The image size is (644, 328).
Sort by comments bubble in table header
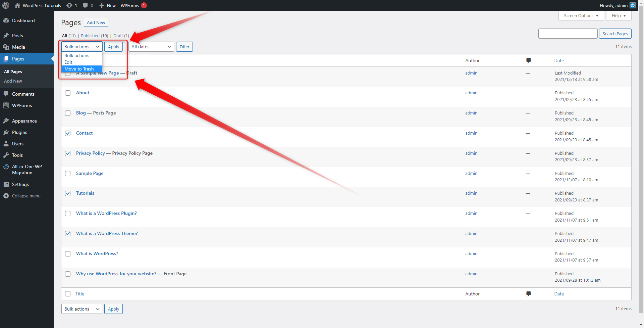tap(529, 60)
